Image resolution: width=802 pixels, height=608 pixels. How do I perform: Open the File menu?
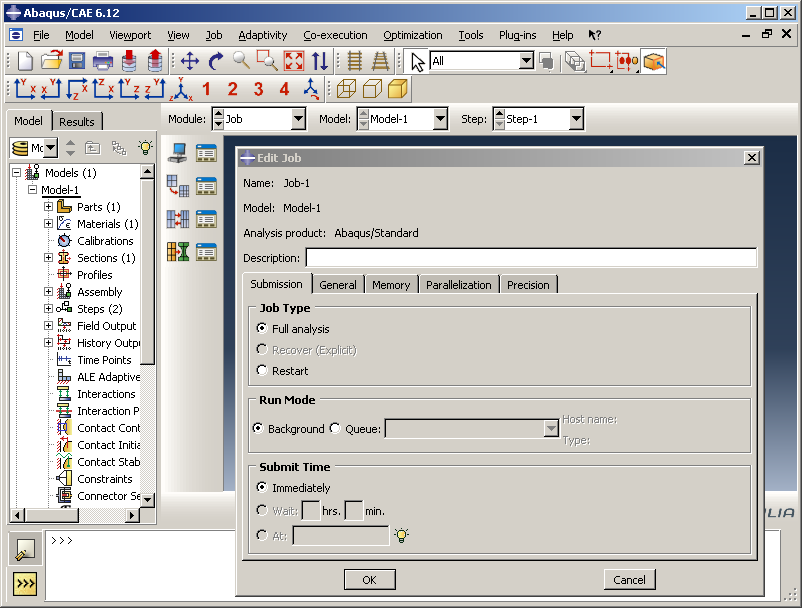[41, 35]
